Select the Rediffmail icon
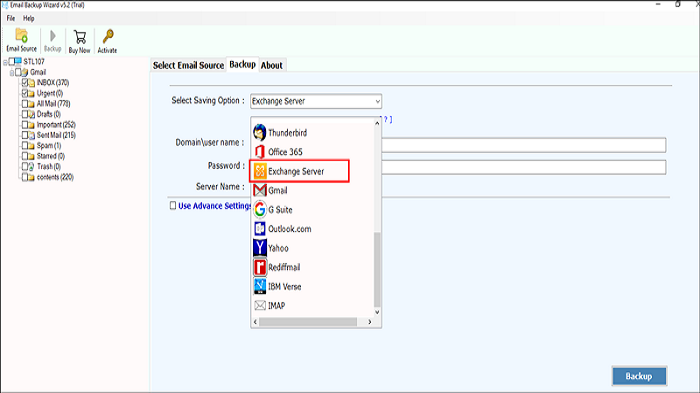The height and width of the screenshot is (393, 700). click(x=259, y=267)
